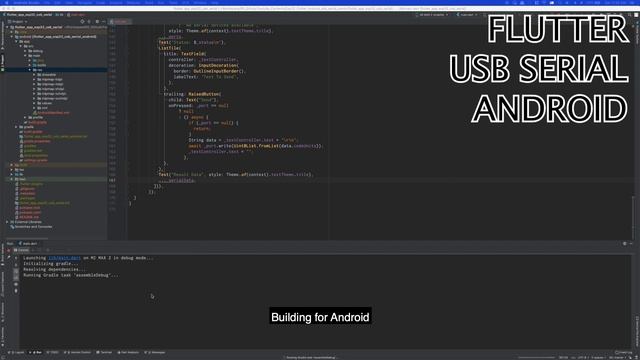640x360 pixels.
Task: Expand the drawable folder
Action: coord(34,75)
